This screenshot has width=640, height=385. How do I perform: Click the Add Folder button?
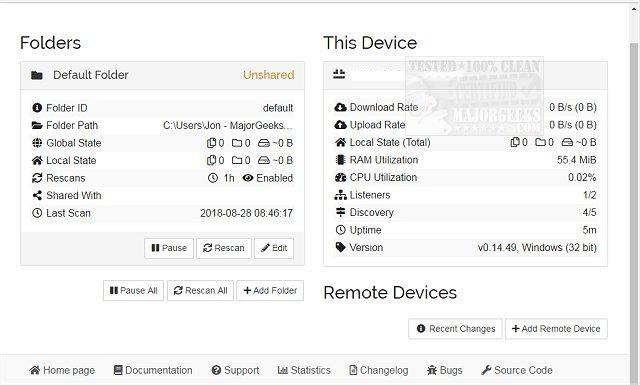tap(270, 291)
